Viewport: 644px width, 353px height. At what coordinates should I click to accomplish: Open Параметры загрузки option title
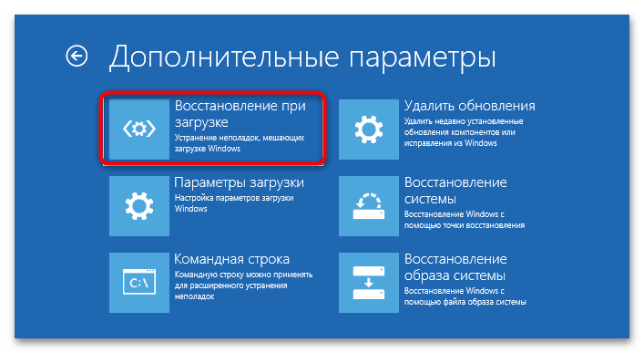(x=239, y=182)
